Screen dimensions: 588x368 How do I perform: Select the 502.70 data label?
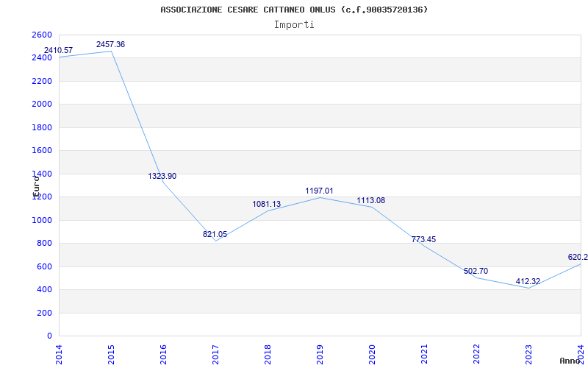click(476, 271)
